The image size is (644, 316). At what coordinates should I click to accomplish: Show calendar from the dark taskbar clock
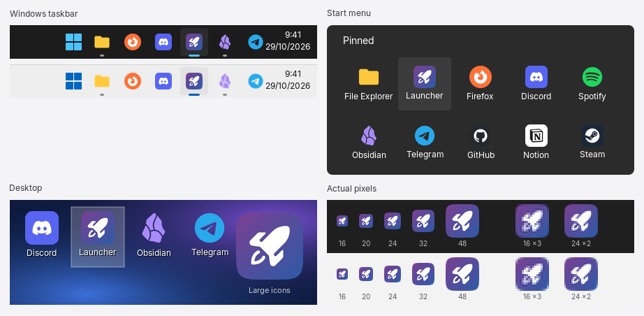click(288, 41)
